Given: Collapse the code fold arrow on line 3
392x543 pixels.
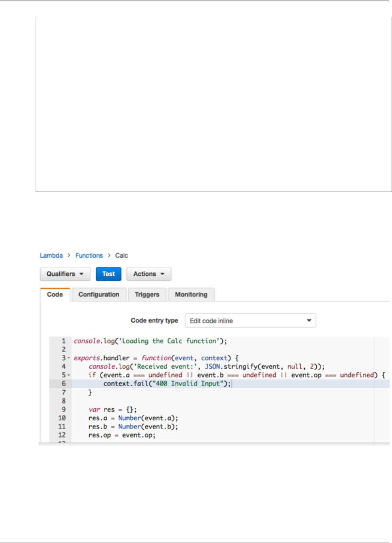Looking at the screenshot, I should (68, 358).
